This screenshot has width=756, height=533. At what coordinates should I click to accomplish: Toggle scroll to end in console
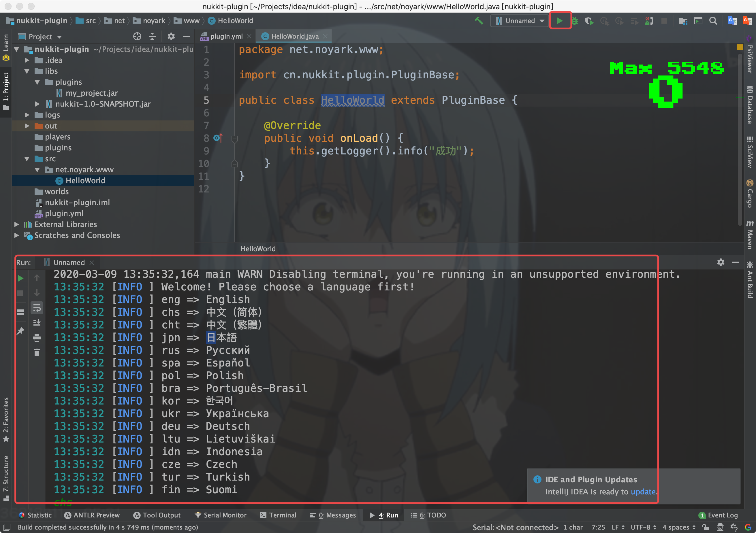tap(37, 323)
